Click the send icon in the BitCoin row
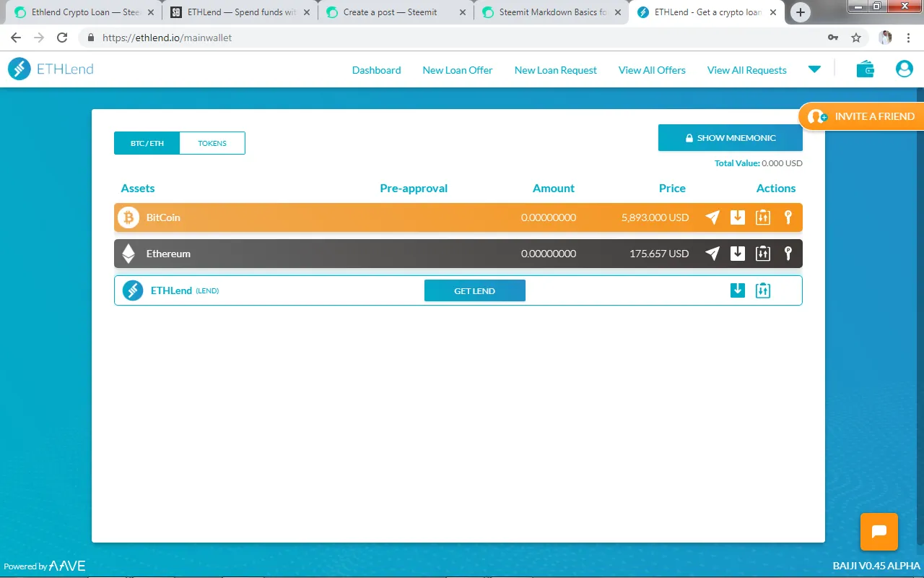This screenshot has height=578, width=924. (x=712, y=217)
